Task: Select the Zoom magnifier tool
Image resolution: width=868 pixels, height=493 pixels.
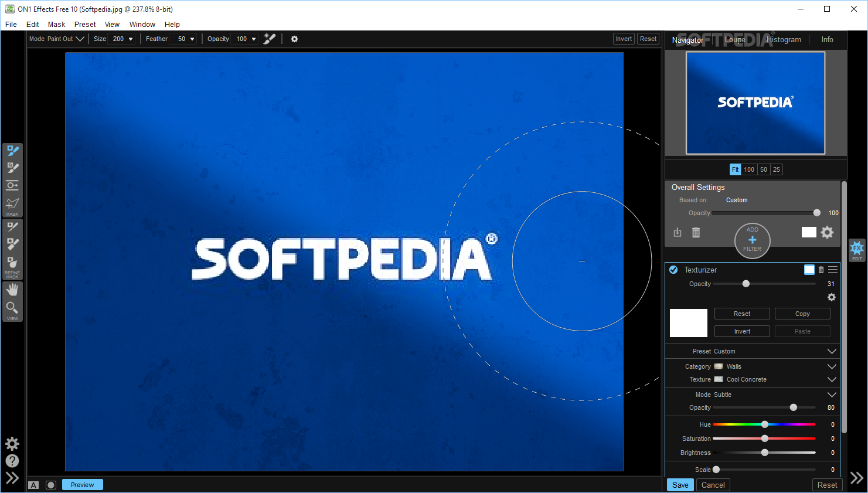Action: [x=12, y=308]
